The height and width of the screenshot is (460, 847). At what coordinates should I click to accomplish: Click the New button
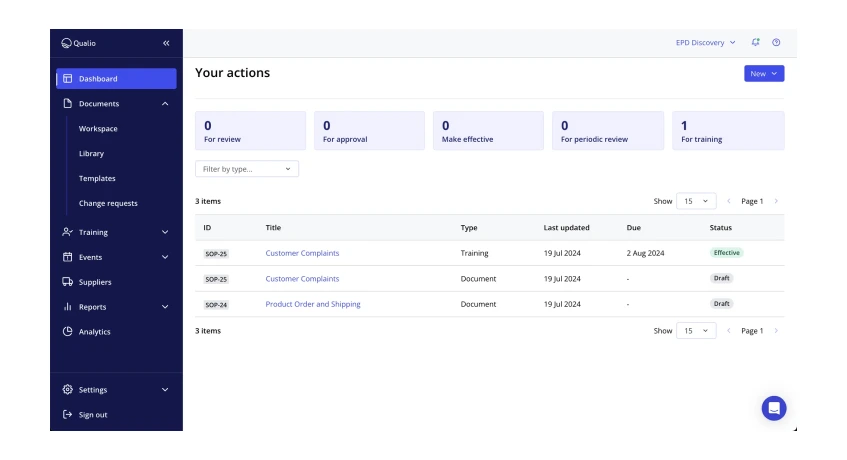tap(764, 73)
